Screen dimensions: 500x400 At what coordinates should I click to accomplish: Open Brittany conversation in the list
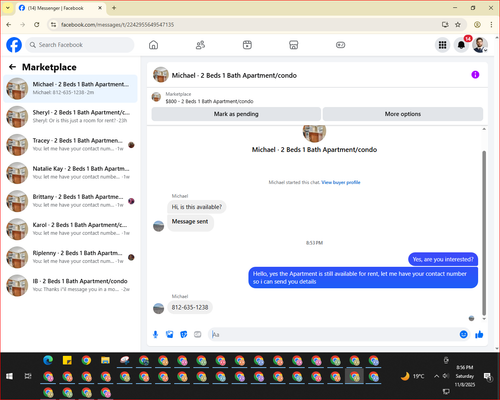pos(70,201)
